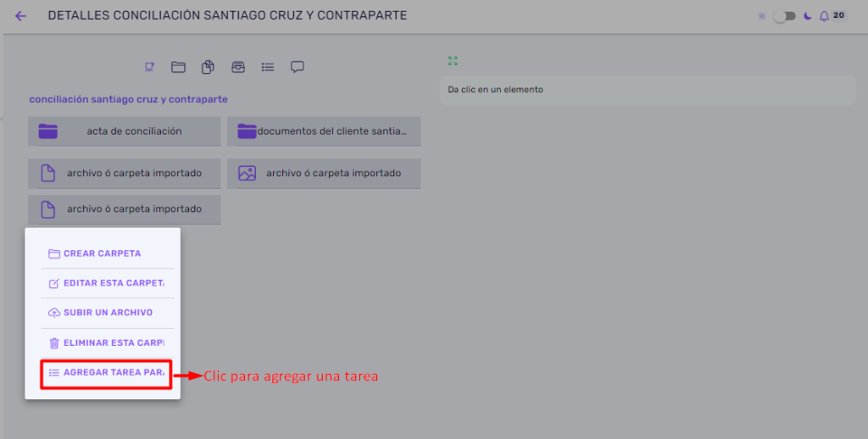
Task: Open the acta de conciliación folder
Action: [x=125, y=131]
